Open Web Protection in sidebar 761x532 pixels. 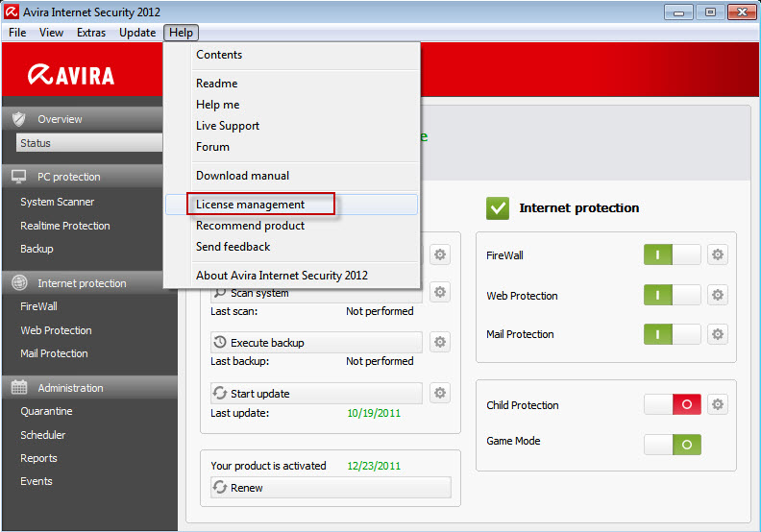(x=56, y=330)
